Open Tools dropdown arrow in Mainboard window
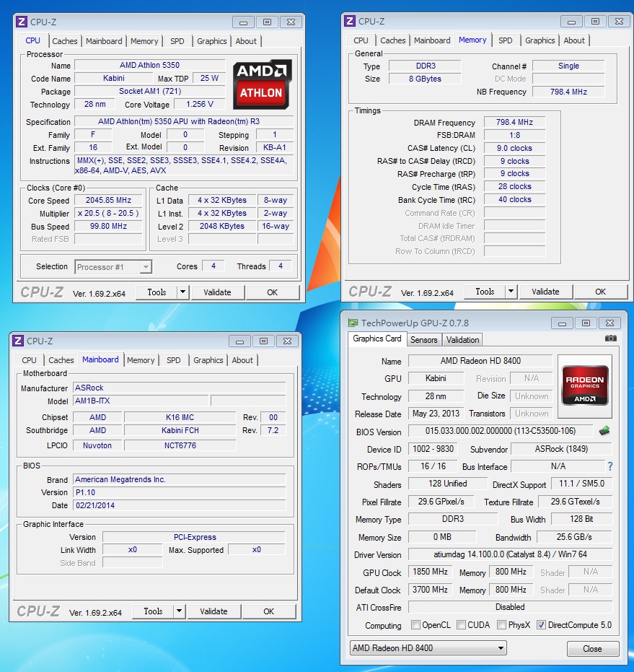This screenshot has height=672, width=634. coord(180,611)
